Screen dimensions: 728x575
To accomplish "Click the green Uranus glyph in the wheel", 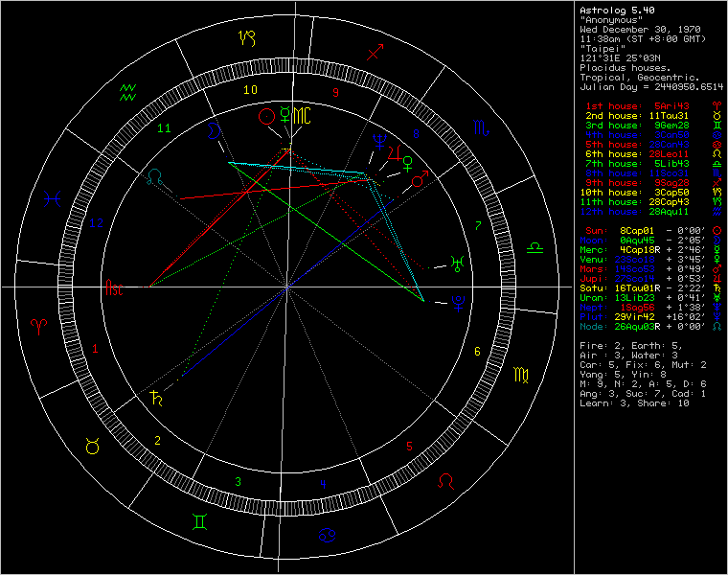I will [x=457, y=264].
